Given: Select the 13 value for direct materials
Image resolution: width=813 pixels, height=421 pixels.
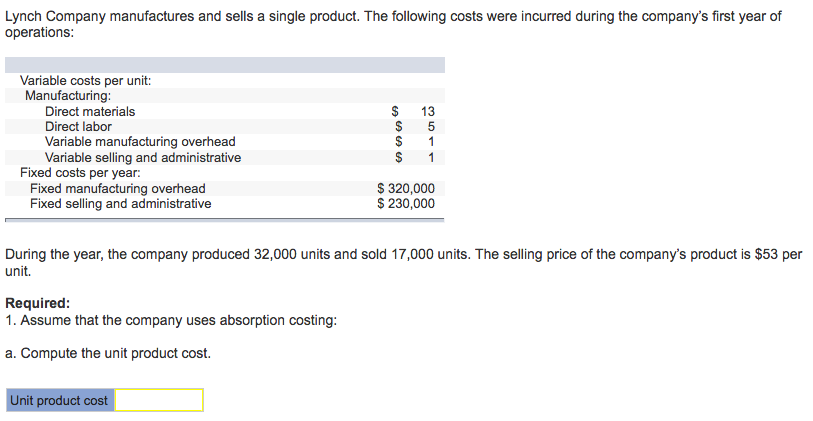Looking at the screenshot, I should (x=428, y=112).
